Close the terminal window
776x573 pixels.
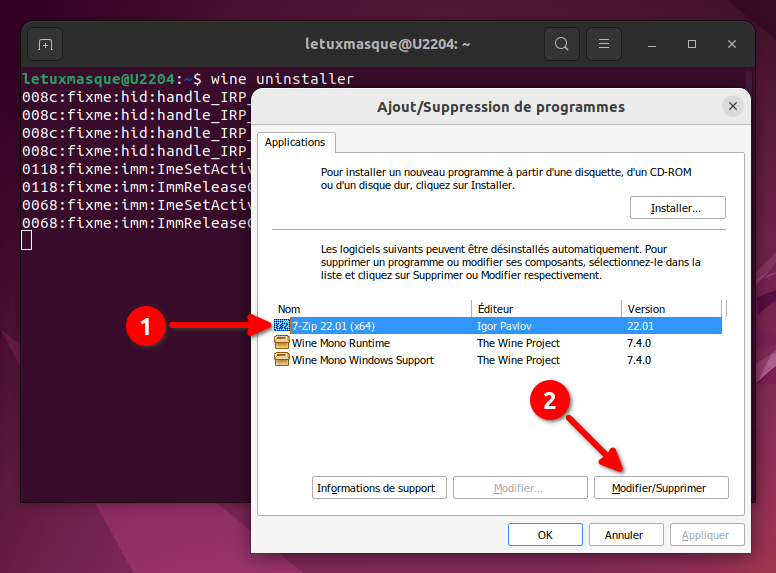coord(732,44)
